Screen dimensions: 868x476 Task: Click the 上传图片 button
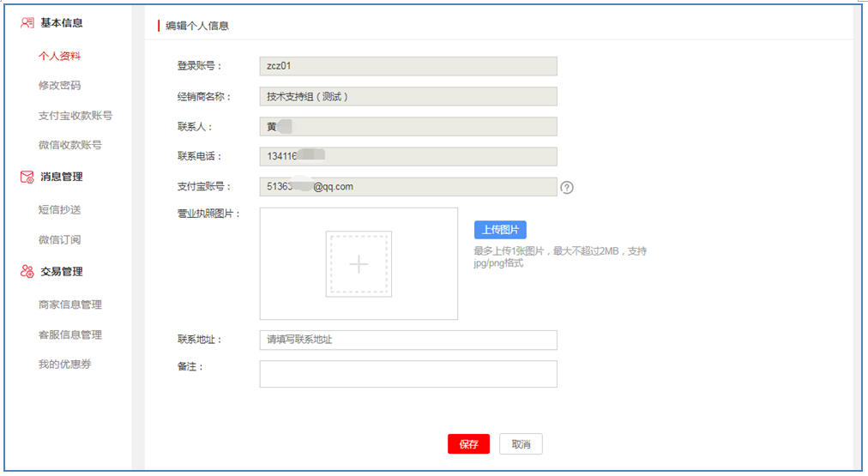click(500, 230)
